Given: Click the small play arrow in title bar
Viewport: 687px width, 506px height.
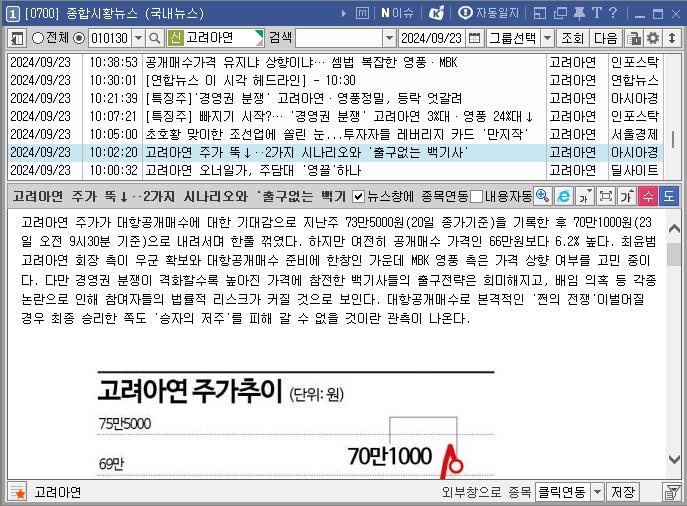Looking at the screenshot, I should [344, 14].
